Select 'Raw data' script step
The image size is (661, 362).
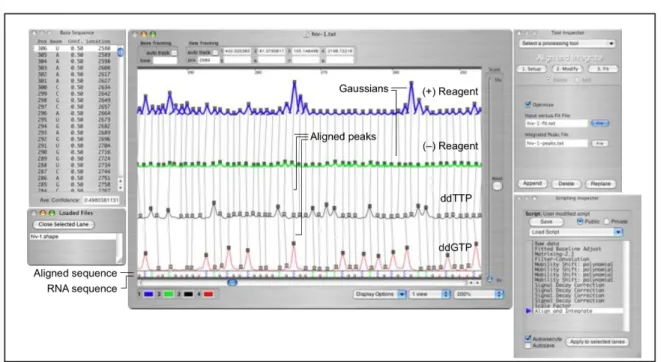coord(547,244)
